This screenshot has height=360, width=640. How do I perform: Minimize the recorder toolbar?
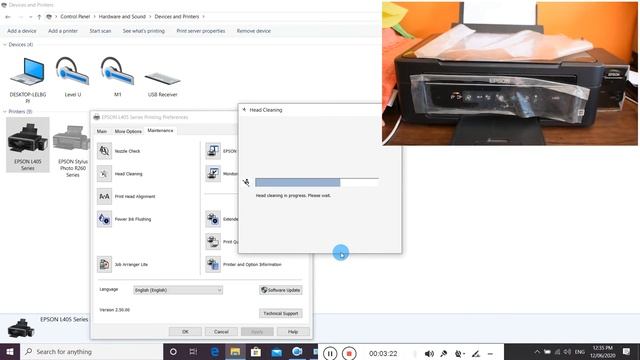490,353
